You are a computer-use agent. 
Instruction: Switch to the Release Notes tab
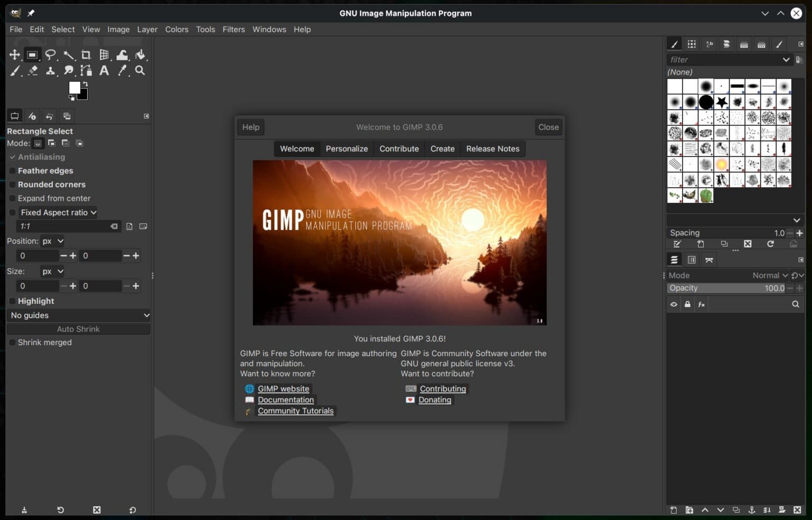[493, 148]
